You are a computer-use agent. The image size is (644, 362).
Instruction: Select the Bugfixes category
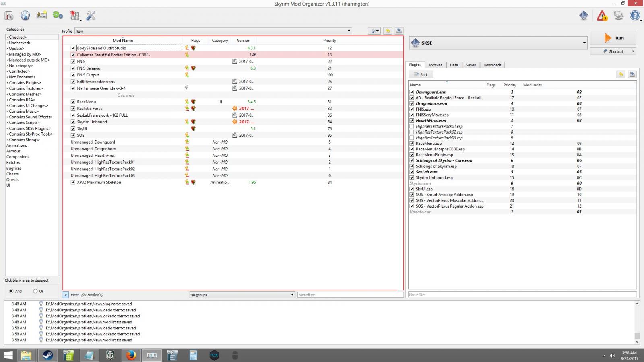[x=14, y=169]
